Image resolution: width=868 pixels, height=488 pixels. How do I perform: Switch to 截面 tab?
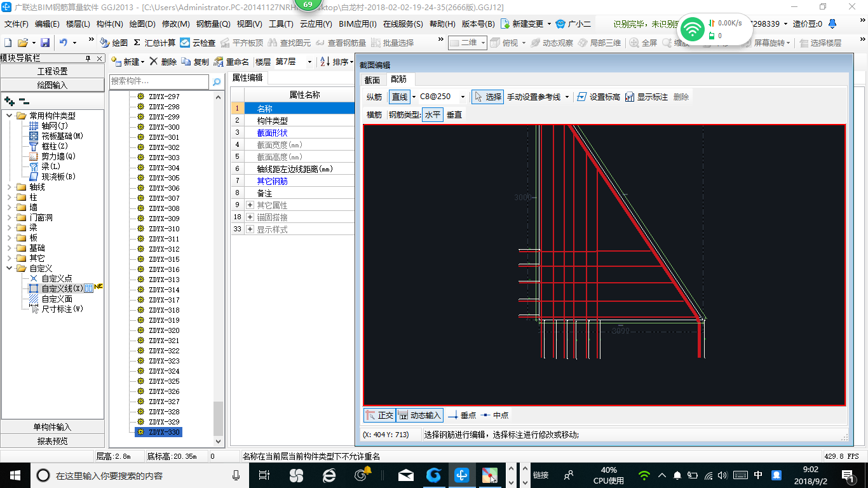372,79
